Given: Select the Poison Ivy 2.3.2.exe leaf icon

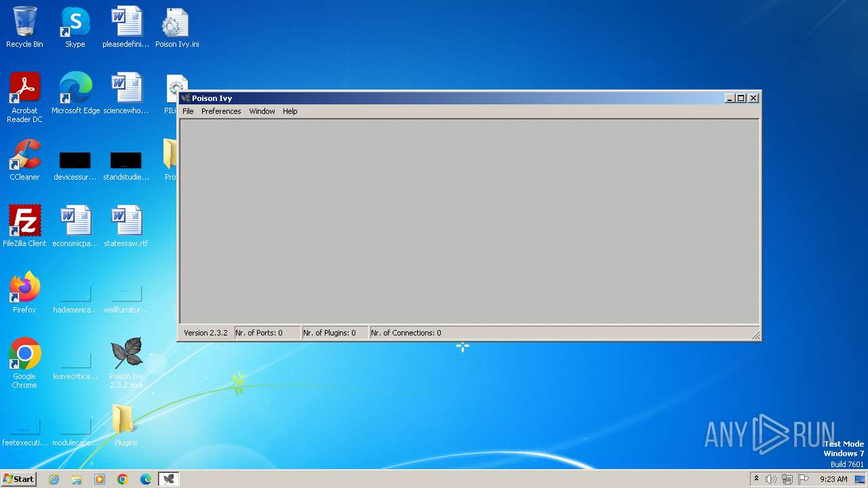Looking at the screenshot, I should [x=126, y=363].
